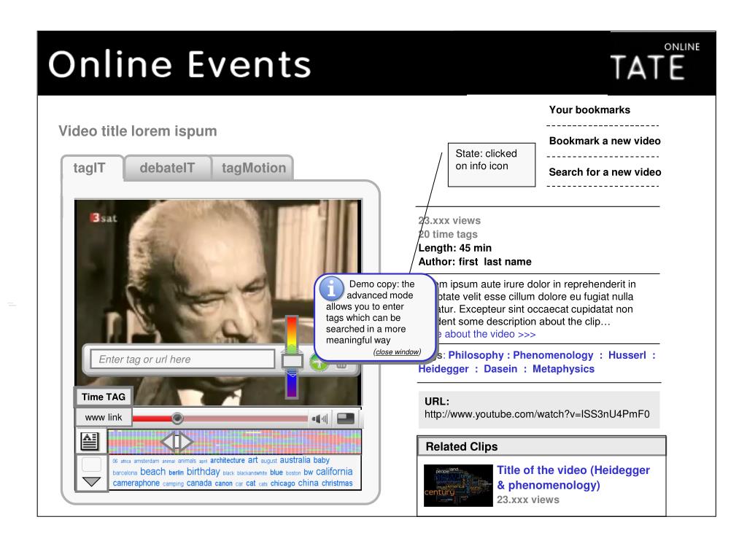
Task: Toggle the screen size icon in player
Action: coord(345,419)
